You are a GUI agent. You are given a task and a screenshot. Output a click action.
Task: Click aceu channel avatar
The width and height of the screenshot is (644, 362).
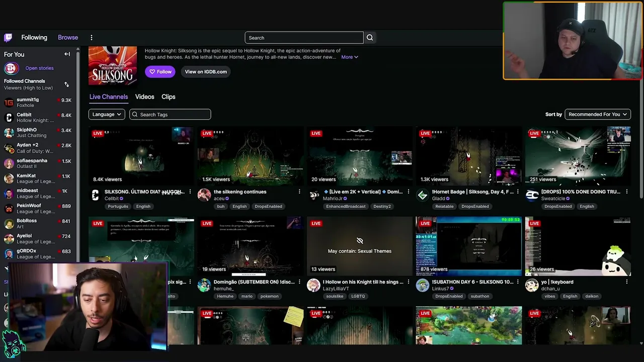(x=204, y=195)
